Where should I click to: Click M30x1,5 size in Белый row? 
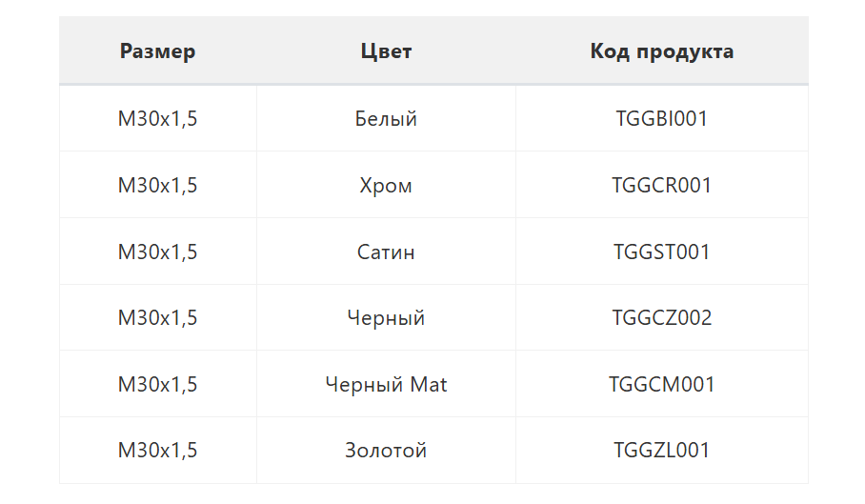158,119
